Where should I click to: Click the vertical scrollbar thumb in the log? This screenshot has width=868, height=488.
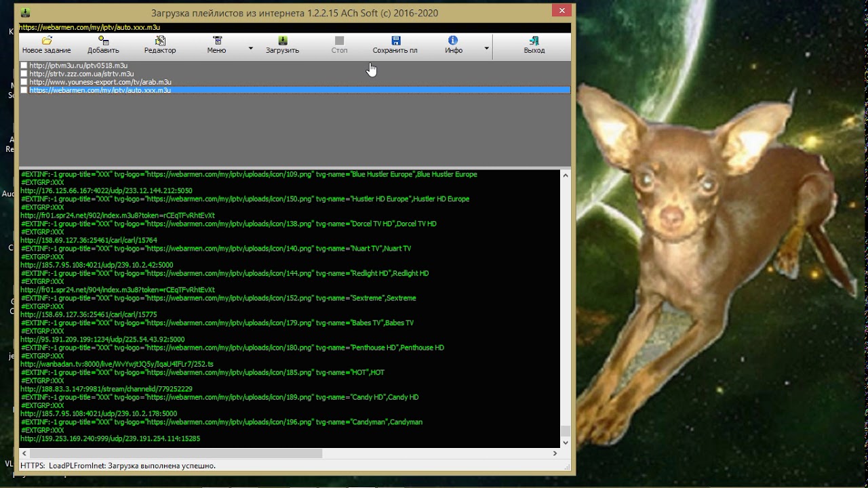point(566,431)
